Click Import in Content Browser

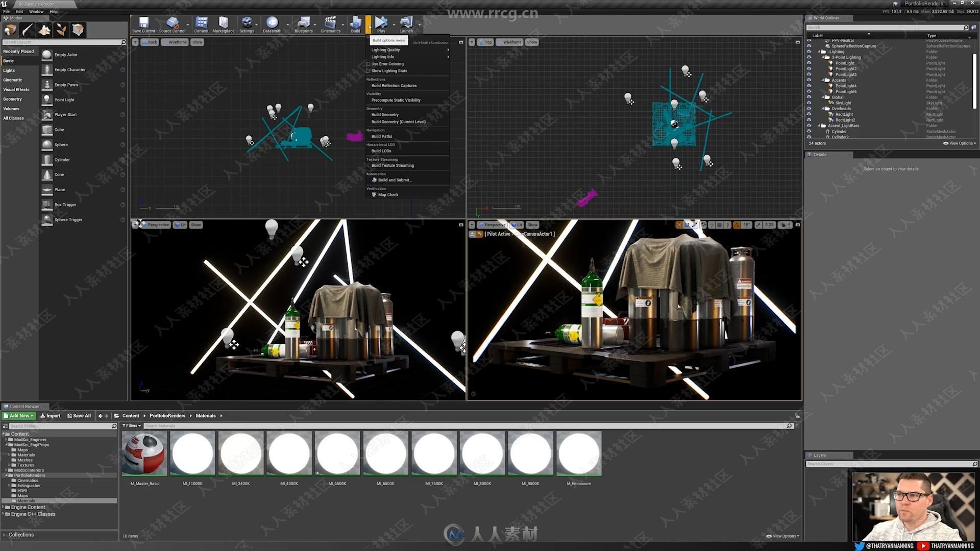tap(50, 416)
